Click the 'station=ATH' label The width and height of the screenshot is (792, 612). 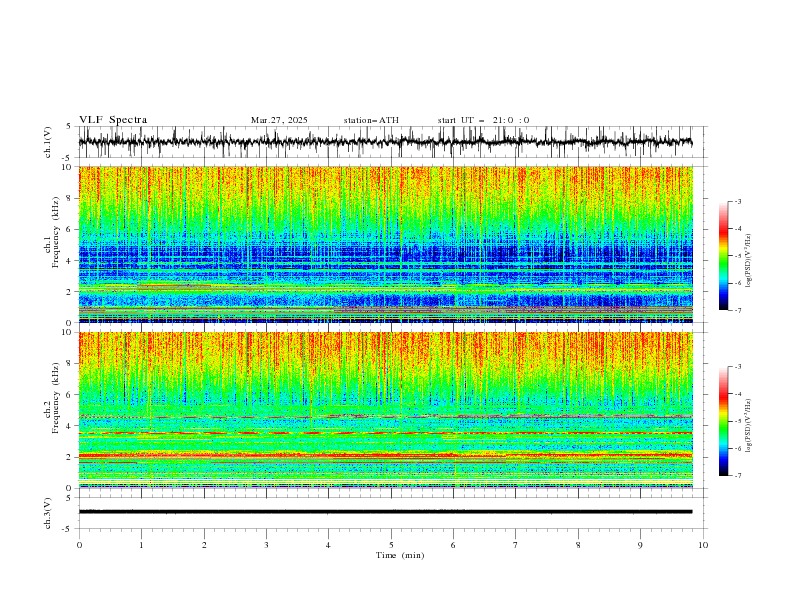pyautogui.click(x=371, y=120)
